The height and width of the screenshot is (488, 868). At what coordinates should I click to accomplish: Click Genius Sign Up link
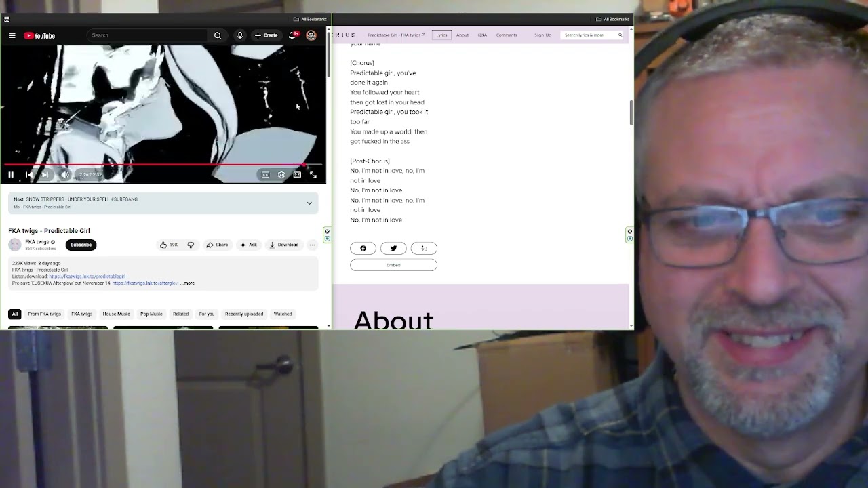(x=542, y=35)
